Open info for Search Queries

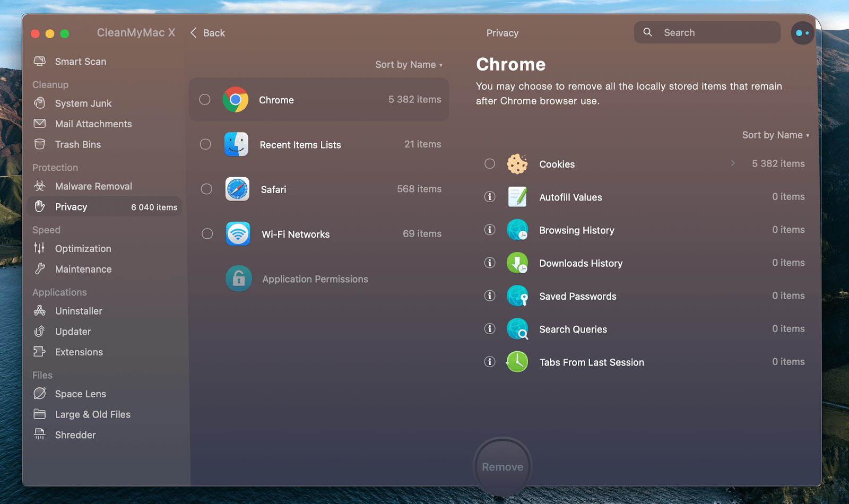tap(490, 329)
